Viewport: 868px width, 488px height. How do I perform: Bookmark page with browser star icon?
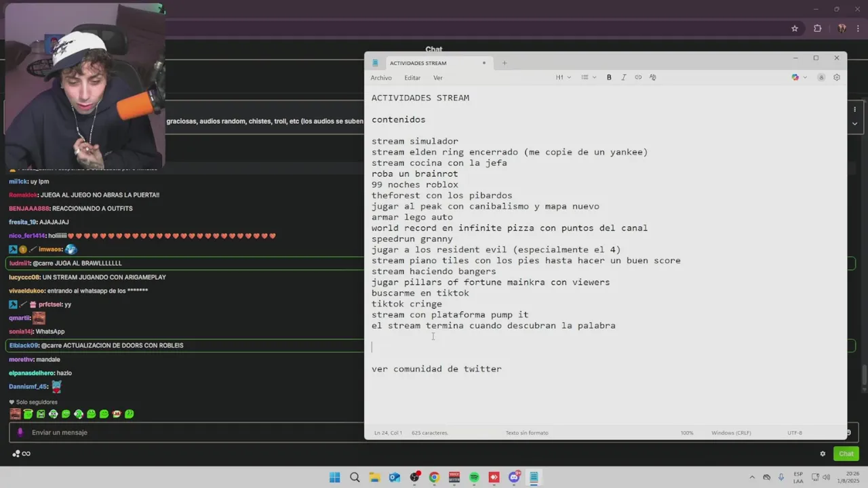[795, 28]
